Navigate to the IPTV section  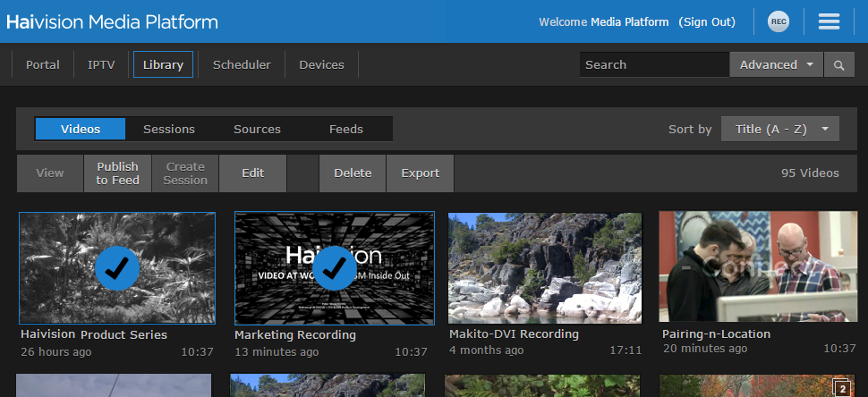pyautogui.click(x=101, y=64)
